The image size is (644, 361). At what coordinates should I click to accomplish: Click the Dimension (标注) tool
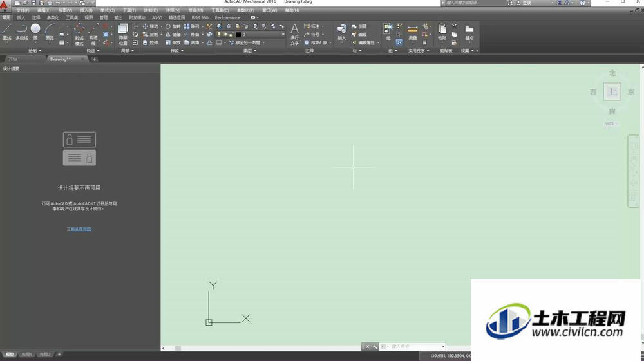click(x=312, y=26)
